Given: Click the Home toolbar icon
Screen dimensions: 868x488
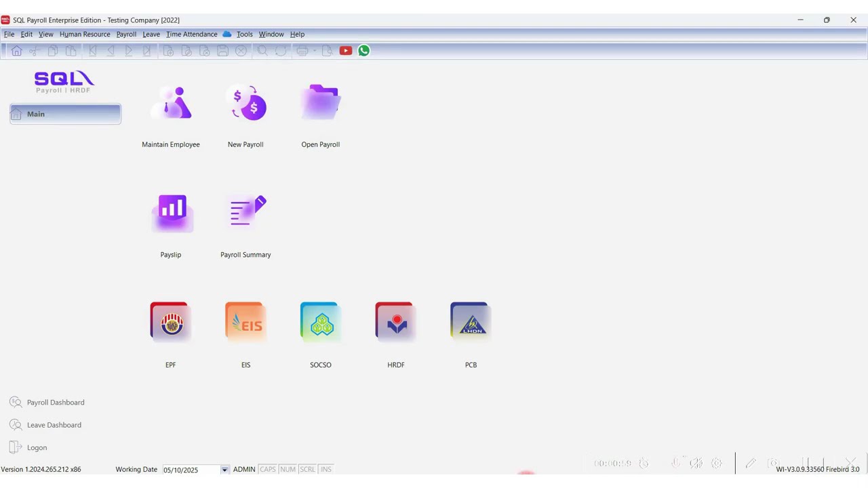Looking at the screenshot, I should pyautogui.click(x=16, y=51).
